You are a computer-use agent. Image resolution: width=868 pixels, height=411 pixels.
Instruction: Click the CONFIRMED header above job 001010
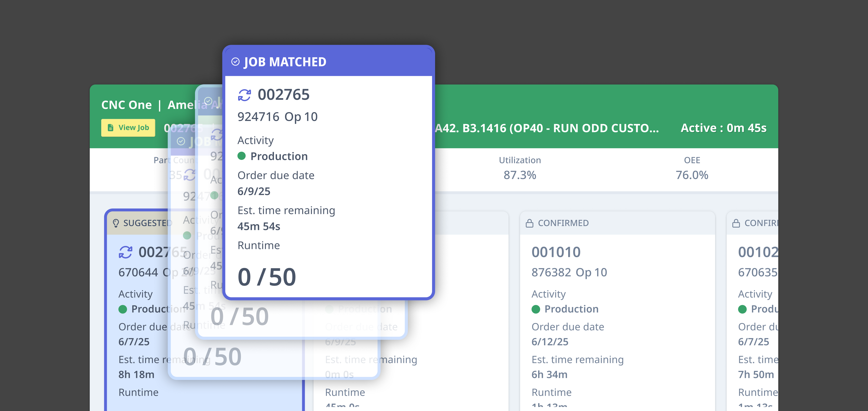(563, 223)
